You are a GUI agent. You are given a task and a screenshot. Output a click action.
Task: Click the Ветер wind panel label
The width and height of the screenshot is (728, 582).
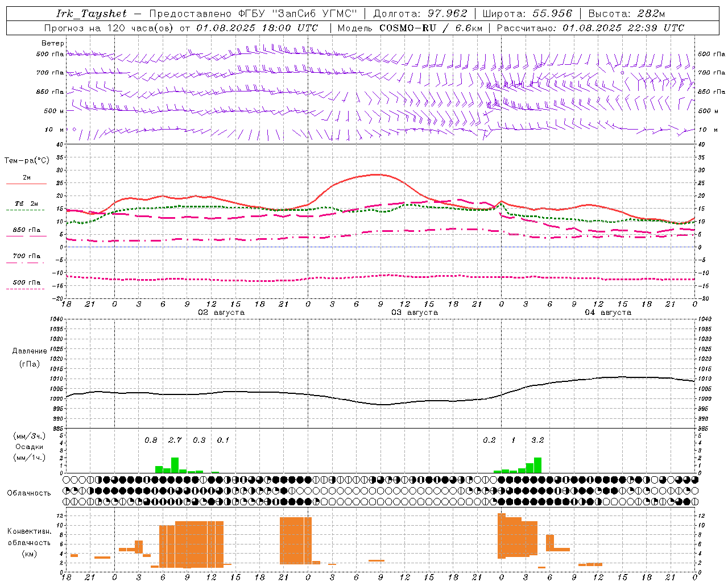(53, 43)
